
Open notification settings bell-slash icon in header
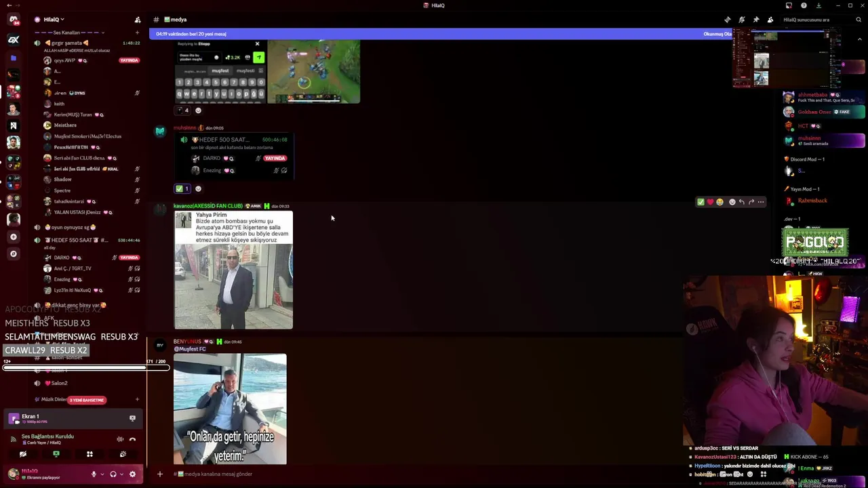[x=742, y=20]
